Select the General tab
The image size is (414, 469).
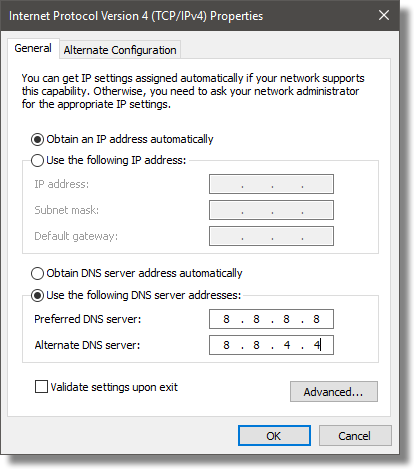click(33, 48)
